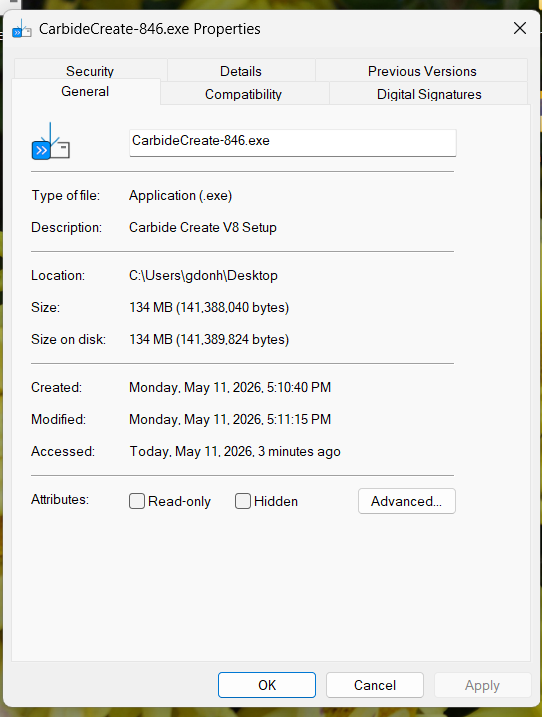Viewport: 542px width, 717px height.
Task: Click the modified time 5:11:15 PM
Action: 299,419
